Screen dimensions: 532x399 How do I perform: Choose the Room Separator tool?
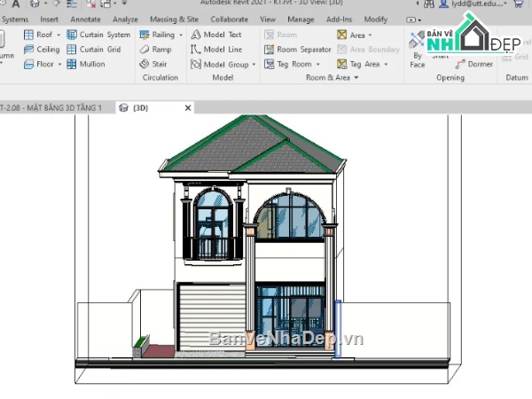click(298, 50)
